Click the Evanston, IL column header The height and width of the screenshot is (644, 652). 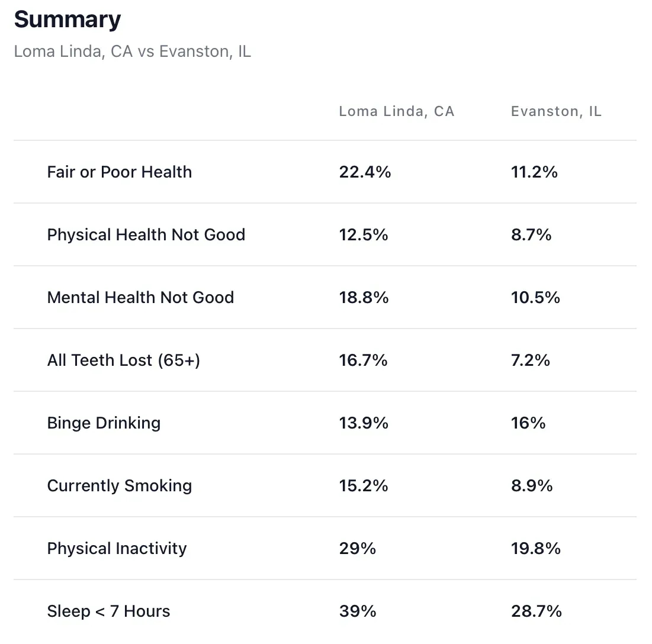(556, 111)
